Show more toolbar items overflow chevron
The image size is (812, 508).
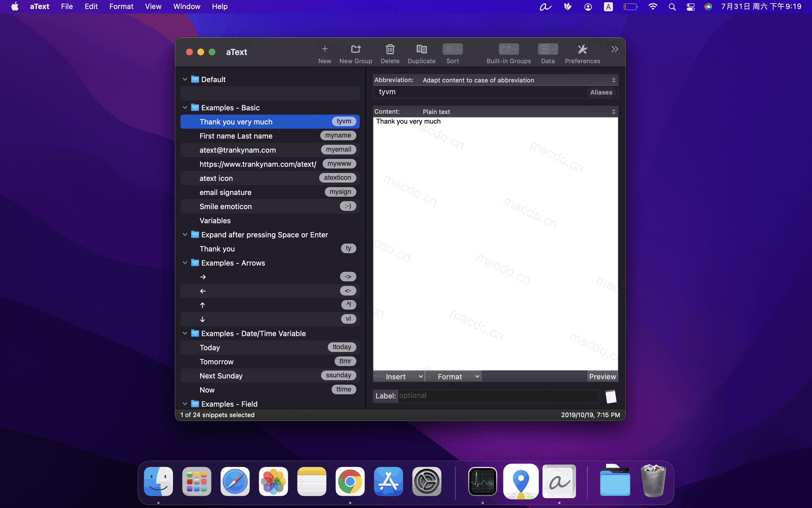point(615,49)
